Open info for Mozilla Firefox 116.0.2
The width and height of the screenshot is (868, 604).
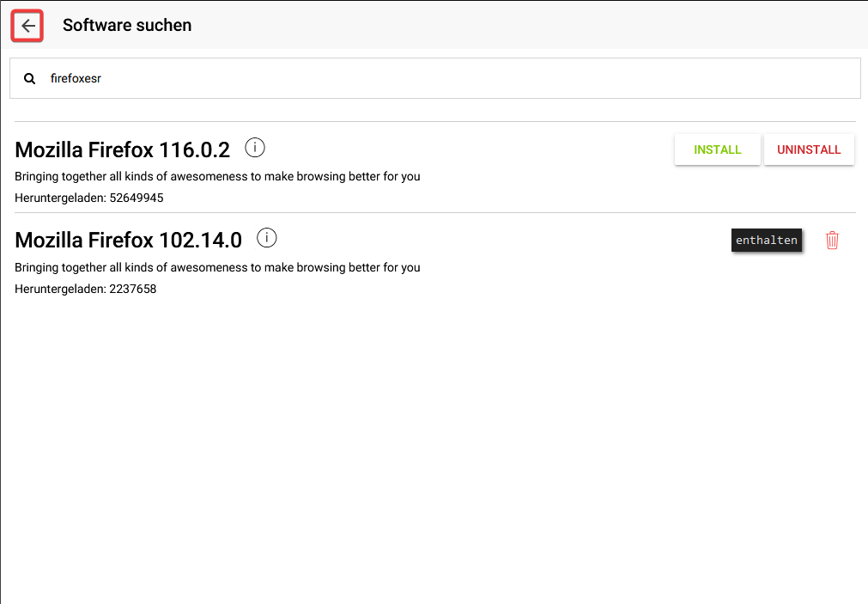point(255,148)
